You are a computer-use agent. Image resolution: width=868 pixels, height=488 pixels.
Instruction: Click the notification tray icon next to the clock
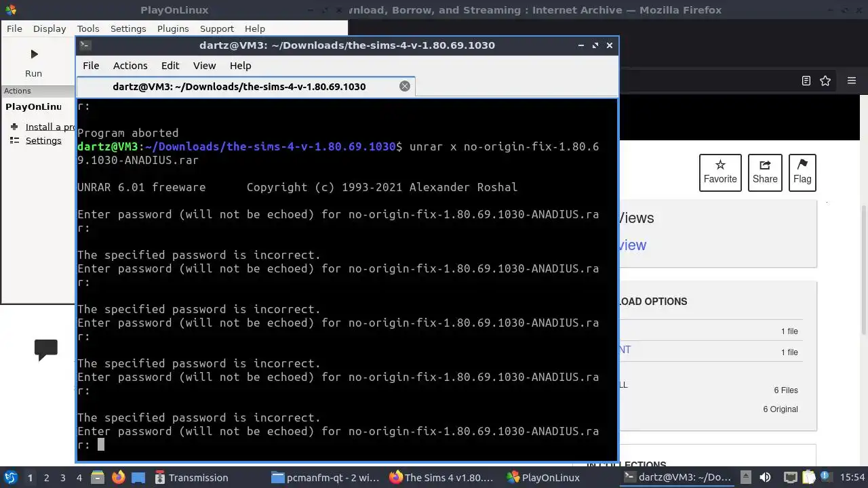[x=827, y=478]
